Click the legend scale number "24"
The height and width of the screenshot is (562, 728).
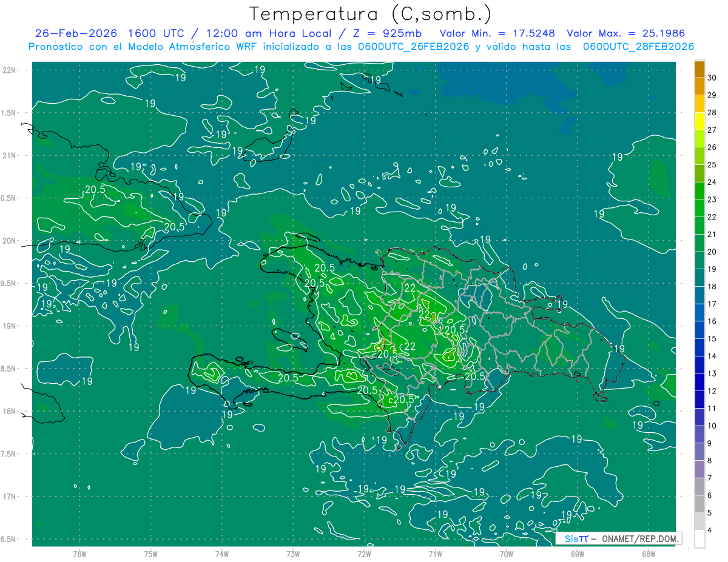712,182
